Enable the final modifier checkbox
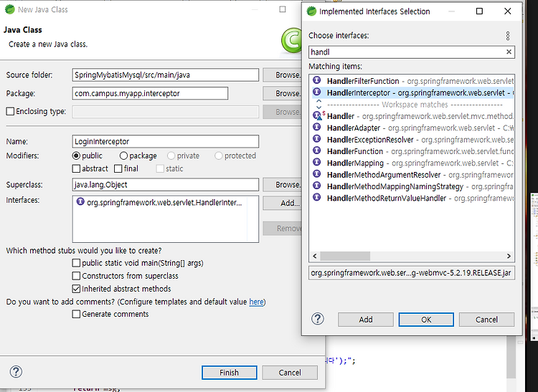538x392 pixels. coord(118,168)
